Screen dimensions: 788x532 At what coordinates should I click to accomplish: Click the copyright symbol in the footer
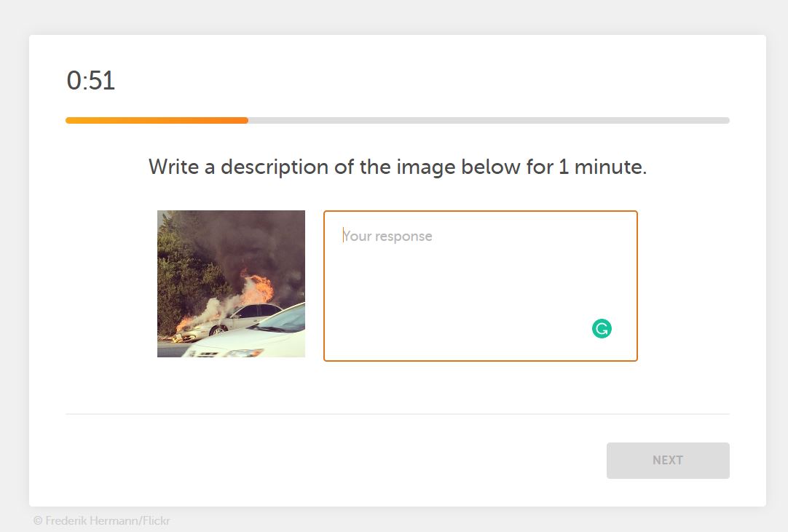[x=38, y=521]
